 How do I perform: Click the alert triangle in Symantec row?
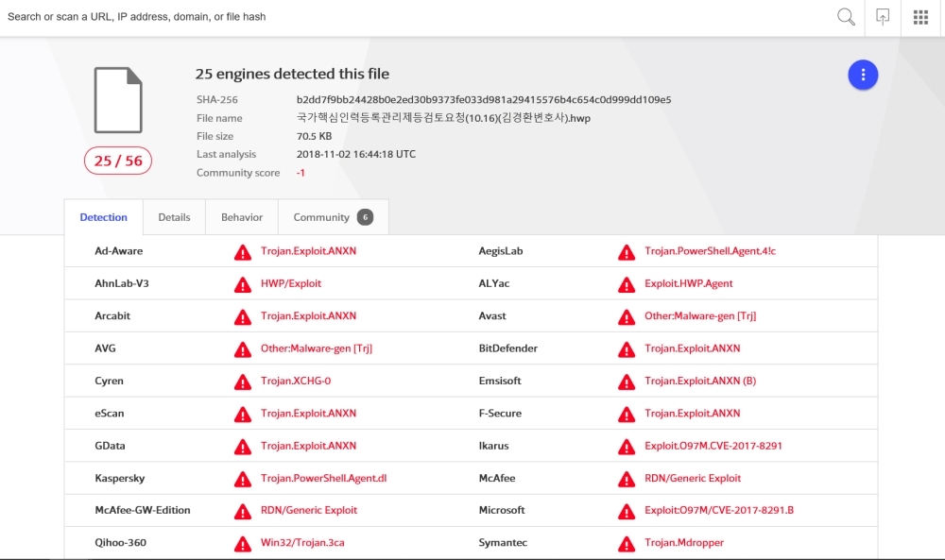tap(627, 544)
